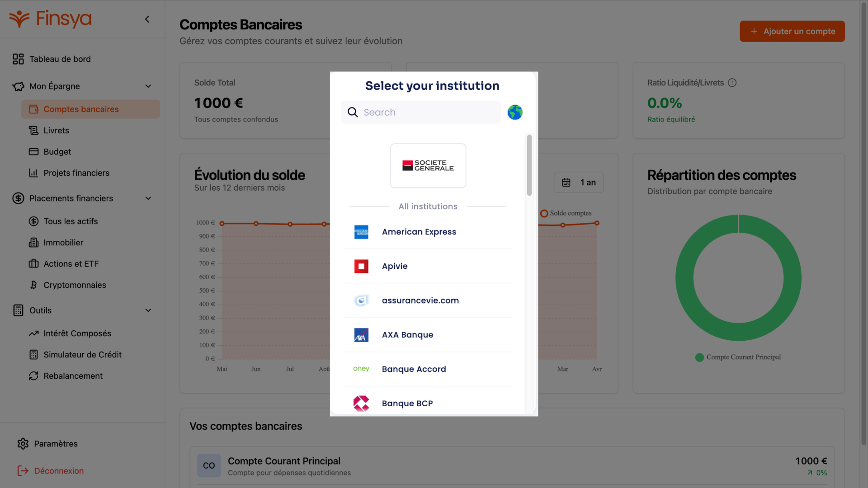Go to Tableau de bord
The image size is (868, 488).
(x=60, y=59)
